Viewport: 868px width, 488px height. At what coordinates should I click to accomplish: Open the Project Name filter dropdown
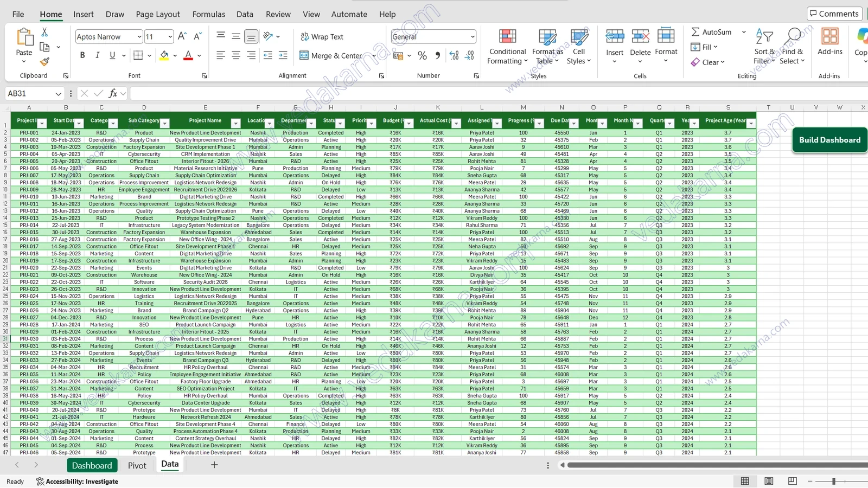235,123
